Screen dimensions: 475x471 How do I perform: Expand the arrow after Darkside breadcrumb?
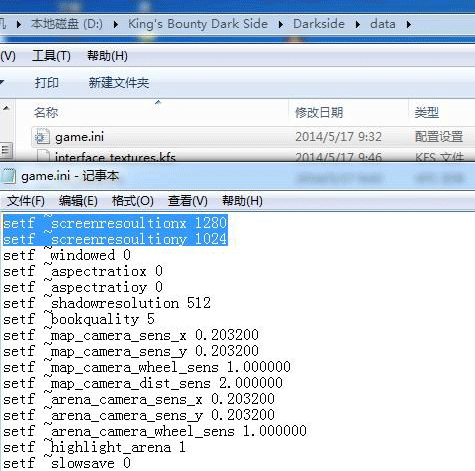click(358, 24)
